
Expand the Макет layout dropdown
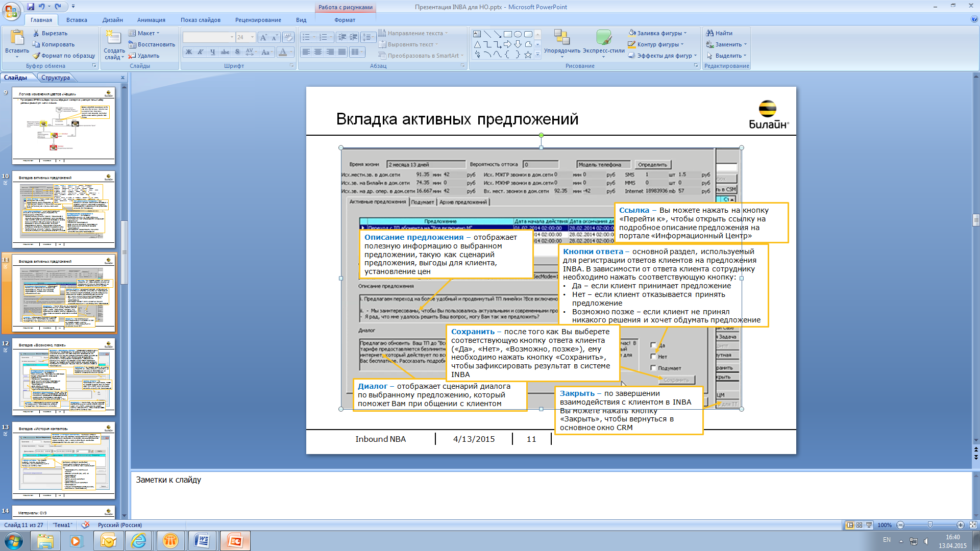(x=144, y=33)
